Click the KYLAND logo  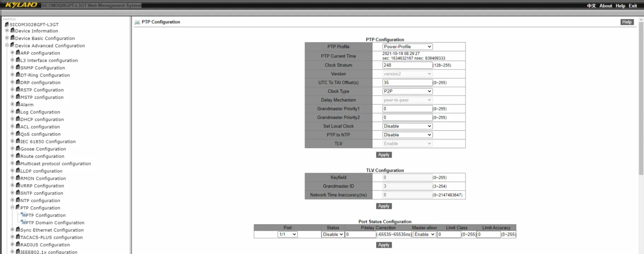21,5
